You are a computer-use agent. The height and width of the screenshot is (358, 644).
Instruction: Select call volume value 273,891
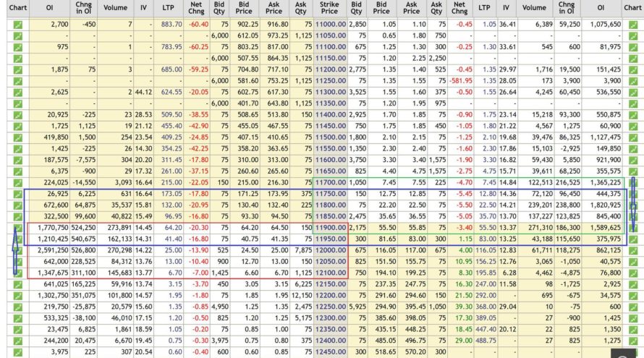[x=119, y=227]
